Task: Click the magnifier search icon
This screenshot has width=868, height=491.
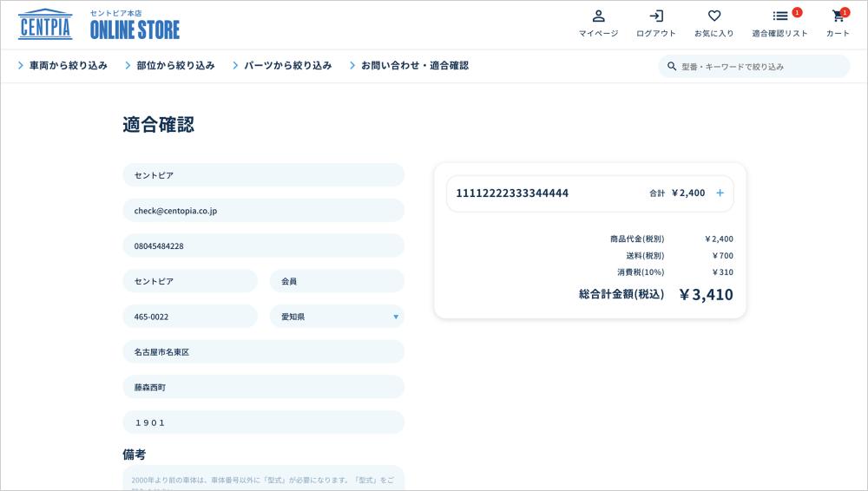Action: pos(672,66)
